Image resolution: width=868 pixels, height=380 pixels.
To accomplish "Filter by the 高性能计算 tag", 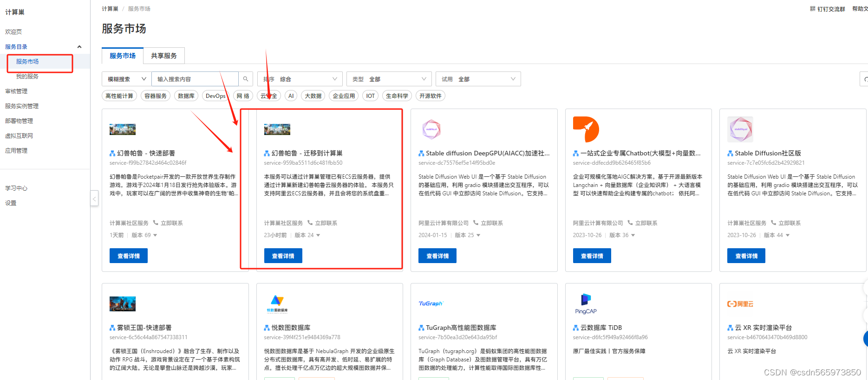I will [x=119, y=96].
